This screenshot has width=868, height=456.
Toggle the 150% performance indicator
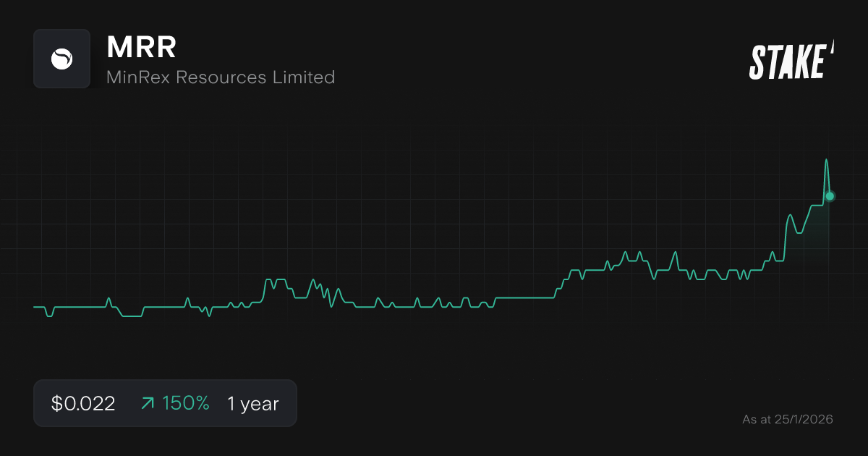pos(185,402)
